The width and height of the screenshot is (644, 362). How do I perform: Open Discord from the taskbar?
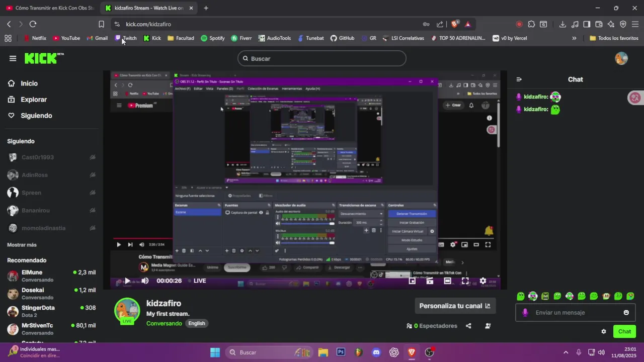pyautogui.click(x=376, y=352)
